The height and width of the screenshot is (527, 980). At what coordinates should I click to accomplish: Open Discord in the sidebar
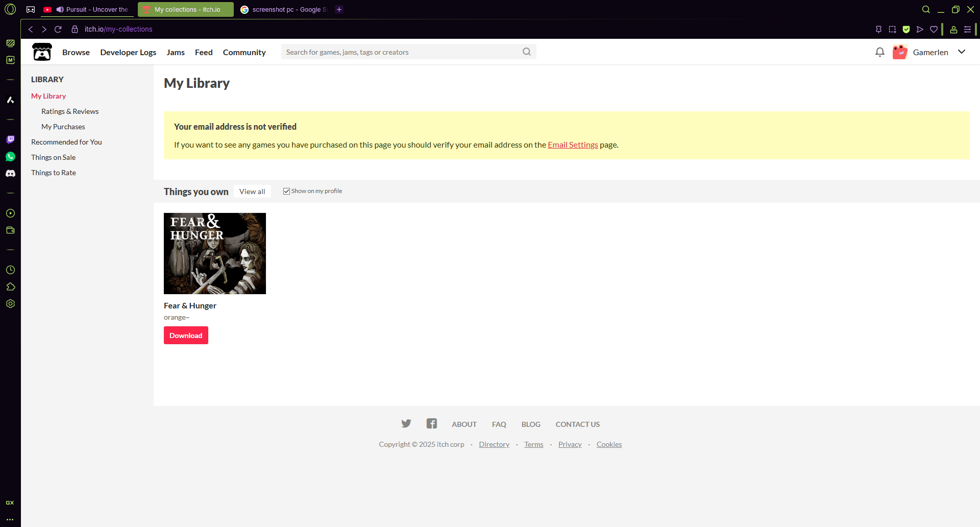pos(10,174)
